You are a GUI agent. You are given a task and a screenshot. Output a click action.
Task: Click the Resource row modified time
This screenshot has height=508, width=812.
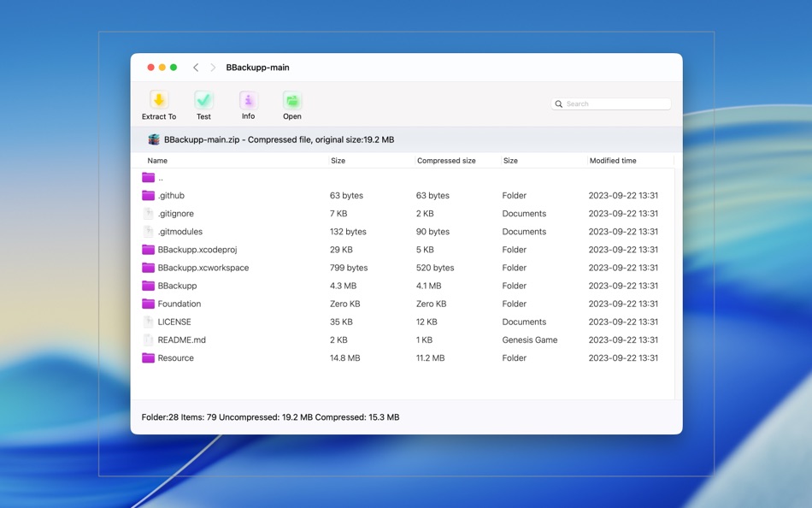point(623,357)
